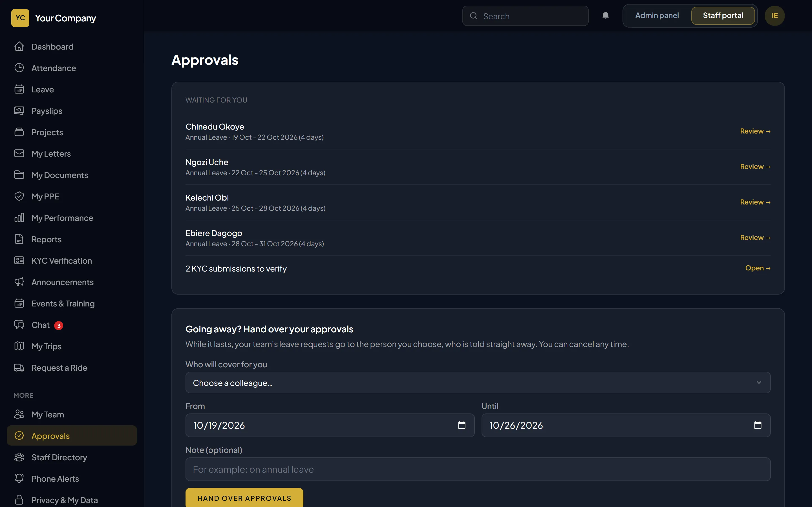Click the YC company logo
This screenshot has width=812, height=507.
click(20, 18)
